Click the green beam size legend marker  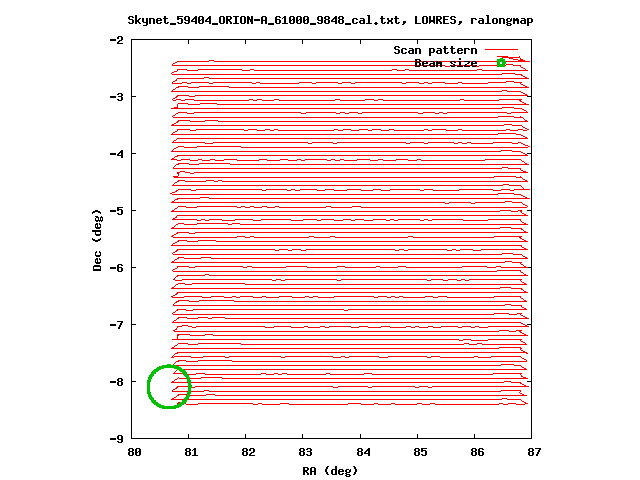[501, 63]
